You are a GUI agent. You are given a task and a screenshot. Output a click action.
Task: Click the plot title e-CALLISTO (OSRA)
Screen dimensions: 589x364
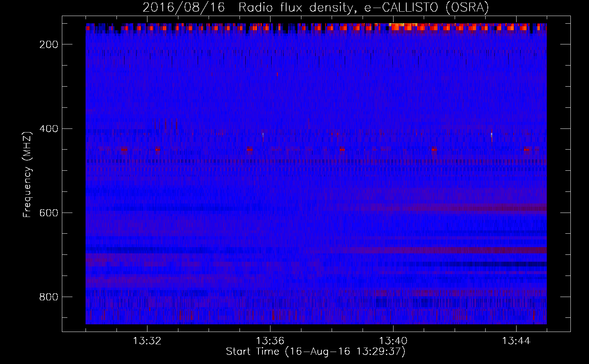[426, 8]
